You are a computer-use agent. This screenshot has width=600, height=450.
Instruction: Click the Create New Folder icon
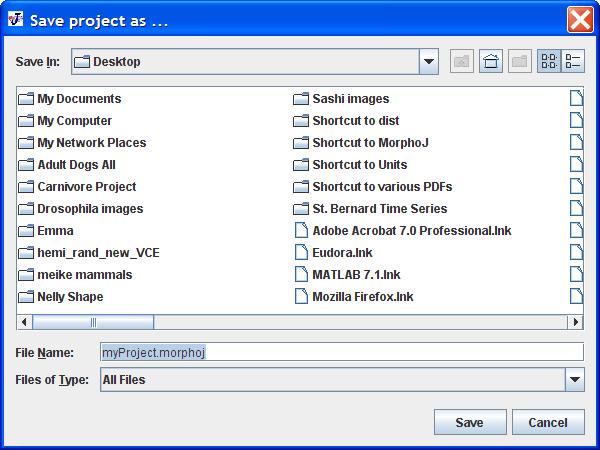coord(519,61)
